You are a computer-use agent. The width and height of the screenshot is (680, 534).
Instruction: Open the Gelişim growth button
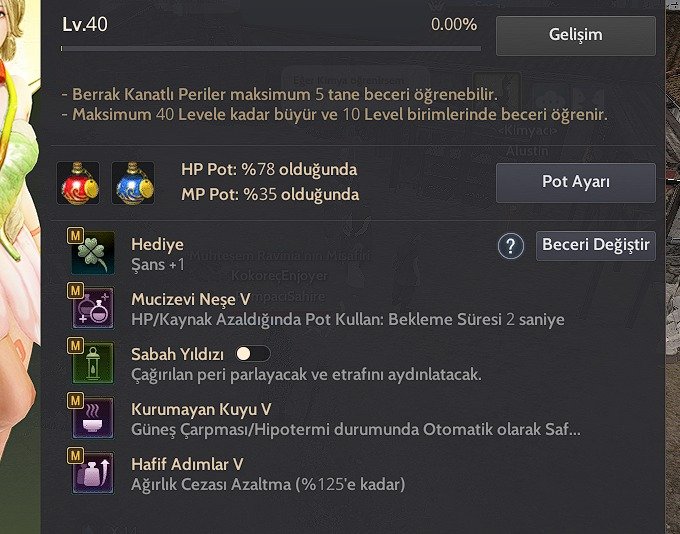[575, 36]
